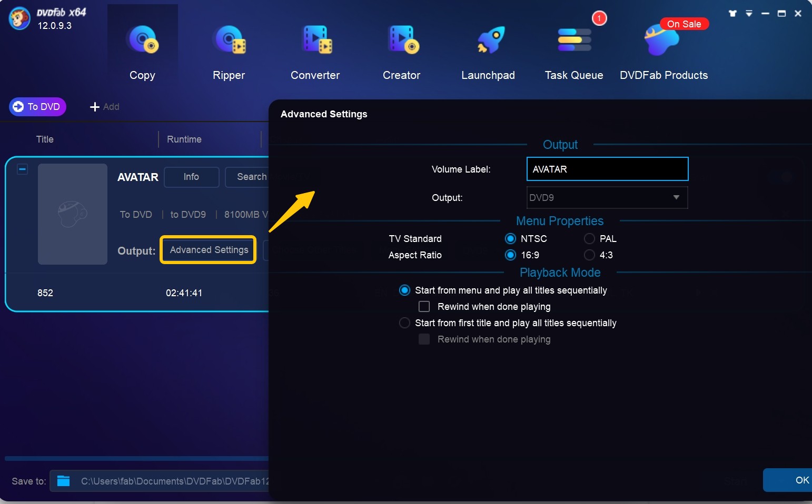The width and height of the screenshot is (812, 504).
Task: Click inside the Volume Label field
Action: pyautogui.click(x=607, y=169)
